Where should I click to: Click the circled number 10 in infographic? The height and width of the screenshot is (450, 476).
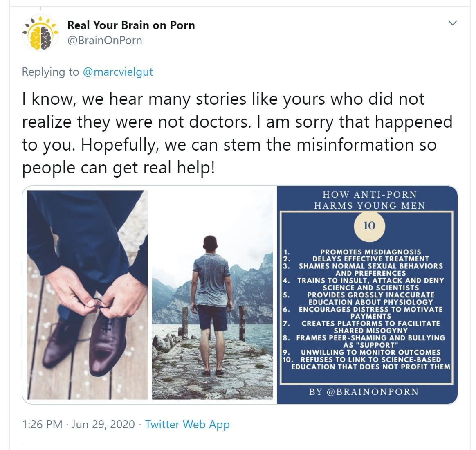pos(369,225)
